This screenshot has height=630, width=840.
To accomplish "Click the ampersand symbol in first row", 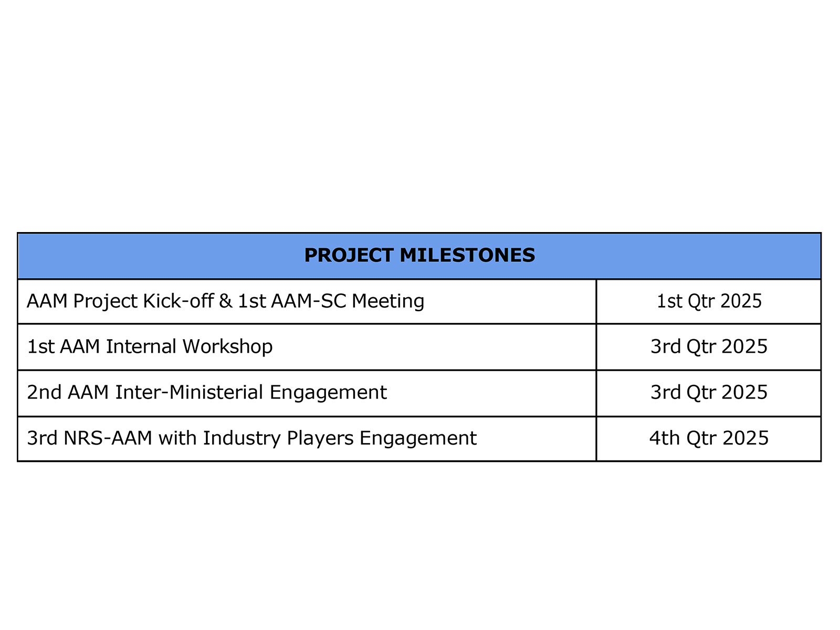I will 225,301.
